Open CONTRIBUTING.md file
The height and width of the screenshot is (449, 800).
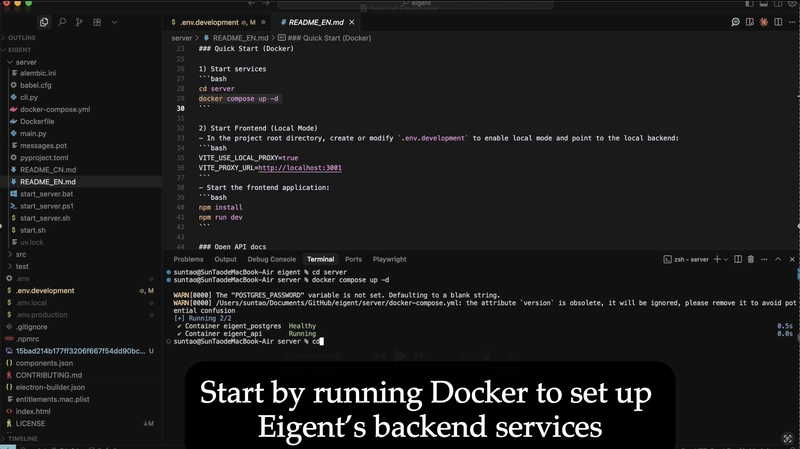click(x=48, y=375)
